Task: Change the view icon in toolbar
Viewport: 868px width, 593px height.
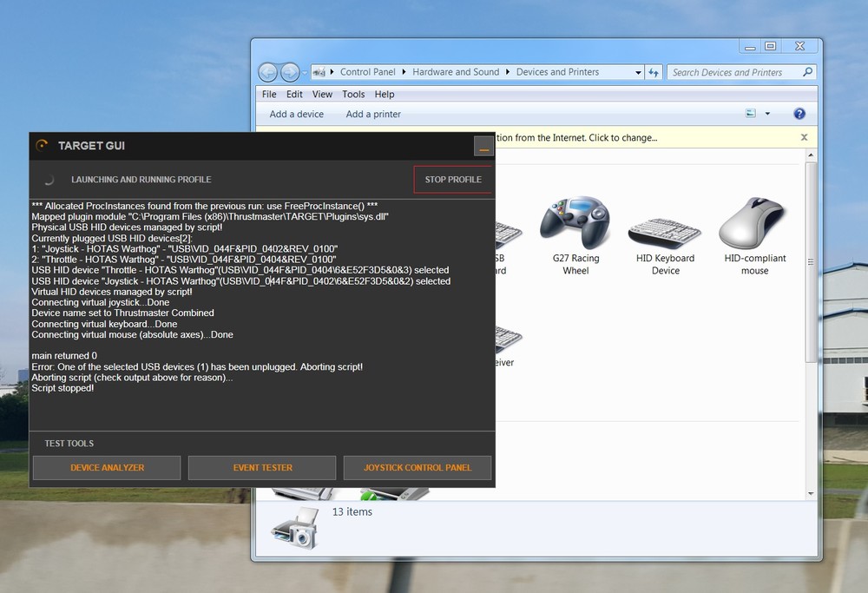Action: 750,114
